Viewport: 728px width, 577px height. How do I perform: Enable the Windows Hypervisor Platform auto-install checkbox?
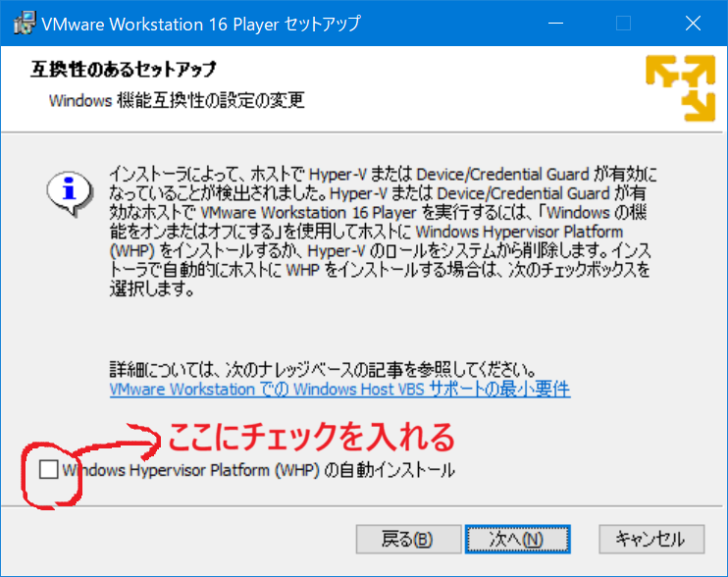coord(48,469)
